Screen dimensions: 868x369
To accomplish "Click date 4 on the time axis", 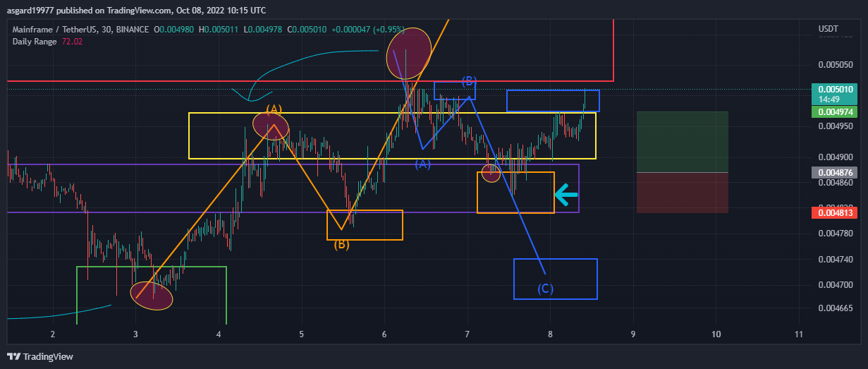I will tap(219, 334).
